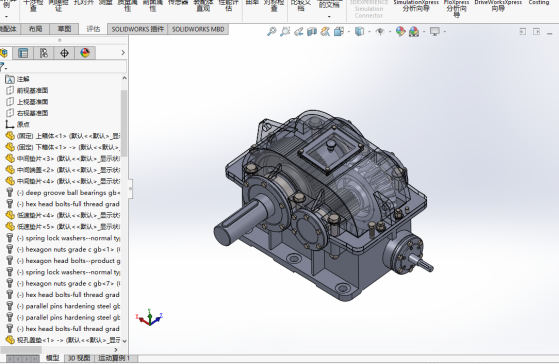Switch to the 评估 ribbon tab
Viewport: 559px width, 364px height.
[93, 29]
